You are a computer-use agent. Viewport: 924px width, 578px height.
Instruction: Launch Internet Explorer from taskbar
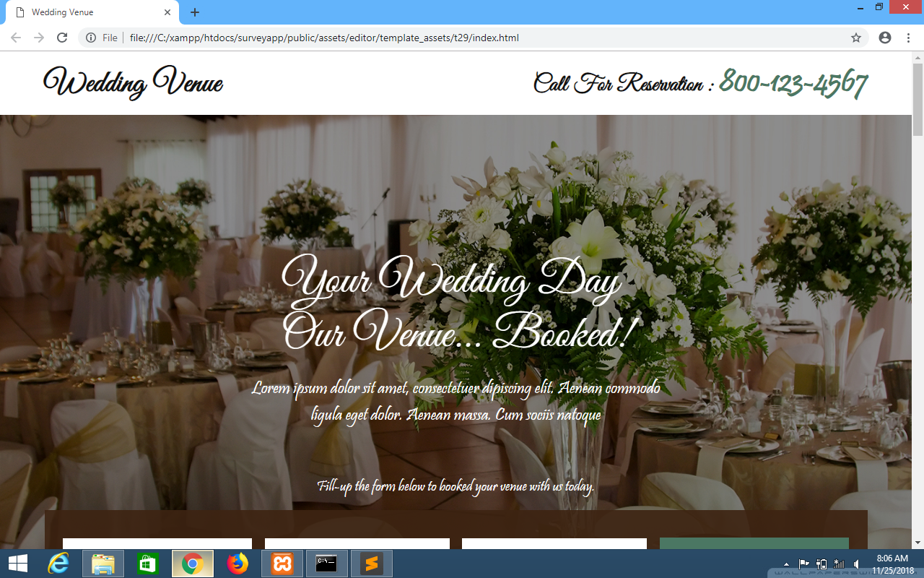coord(58,564)
